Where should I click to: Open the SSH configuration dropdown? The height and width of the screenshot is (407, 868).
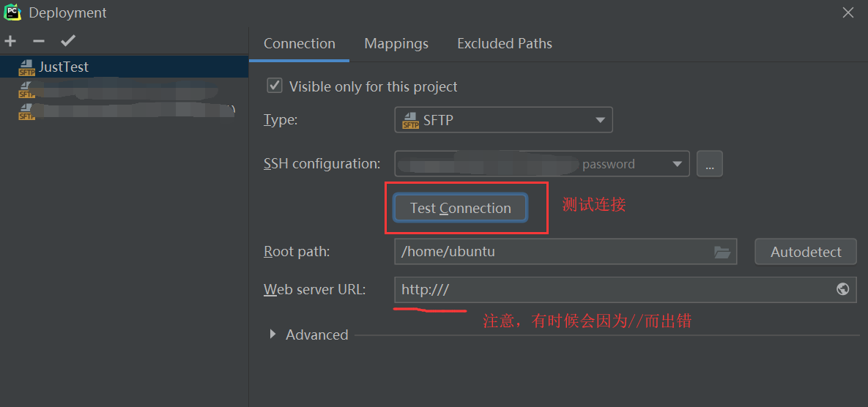pyautogui.click(x=542, y=164)
